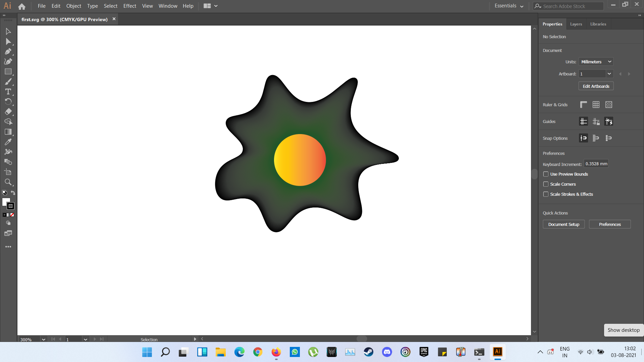Open Edit Toolbar three-dots menu
Image resolution: width=644 pixels, height=362 pixels.
[x=8, y=247]
